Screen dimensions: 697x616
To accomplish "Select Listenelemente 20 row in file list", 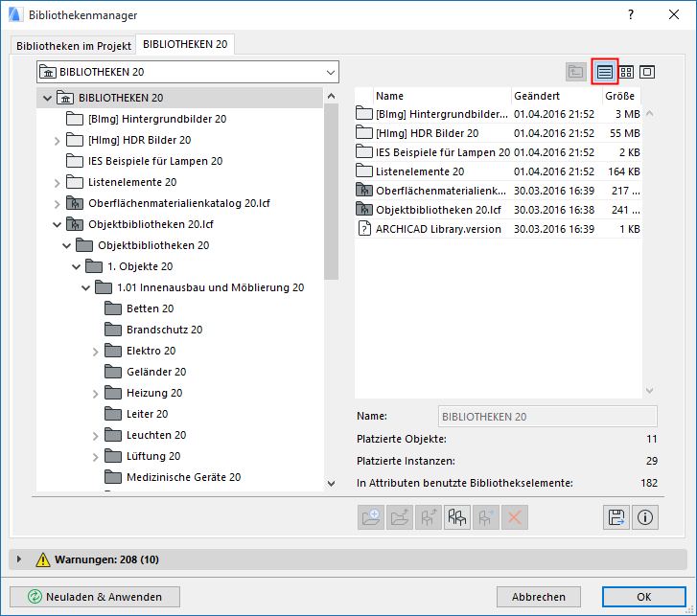I will click(498, 171).
